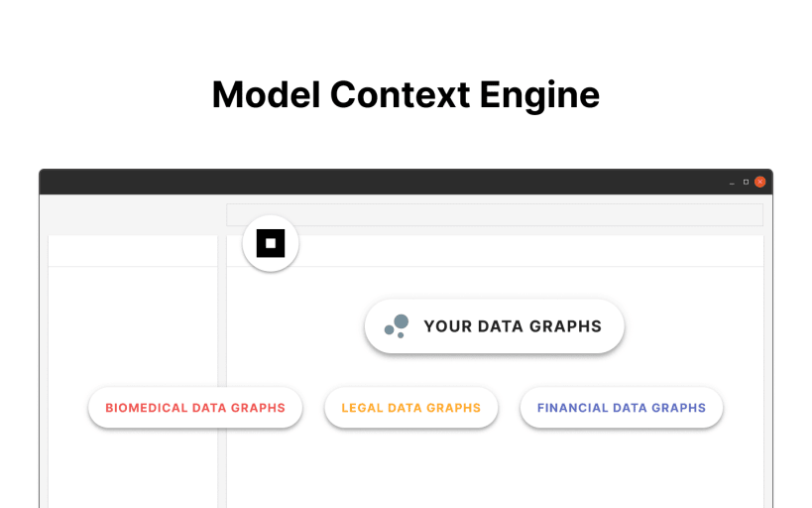This screenshot has height=508, width=812.
Task: Minimize the app window
Action: (732, 182)
